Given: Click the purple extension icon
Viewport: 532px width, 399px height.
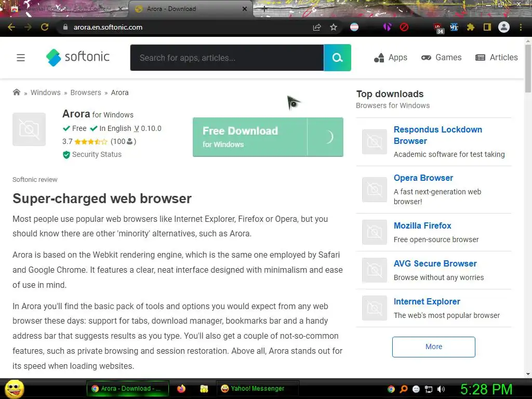Looking at the screenshot, I should [387, 27].
